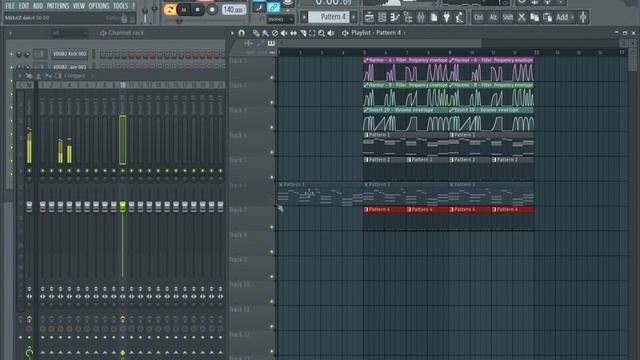Open the VIEW menu

point(79,6)
